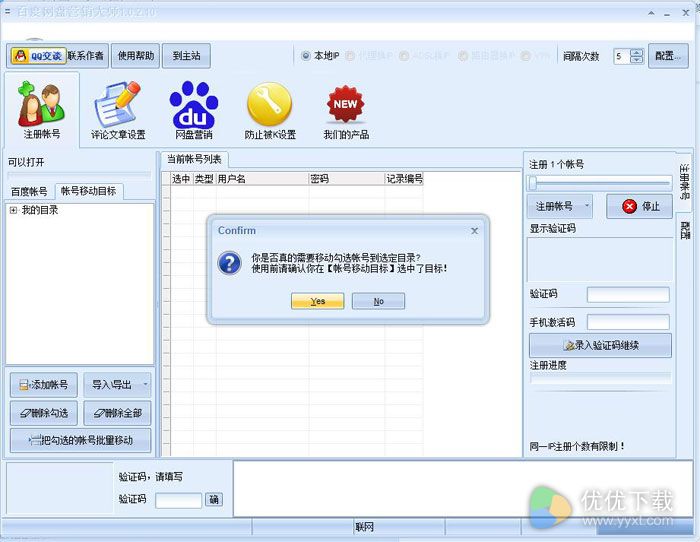Click 删除全部 eraser button
Viewport: 700px width, 542px height.
[x=117, y=413]
